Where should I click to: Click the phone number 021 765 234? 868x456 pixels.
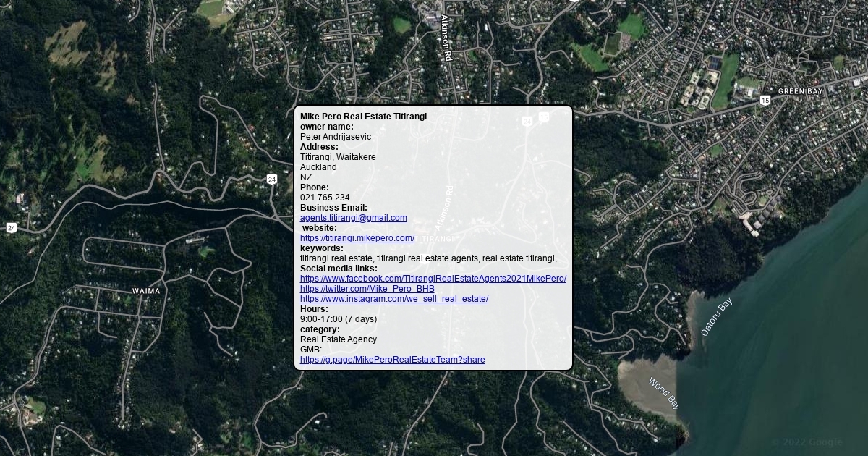tap(325, 198)
